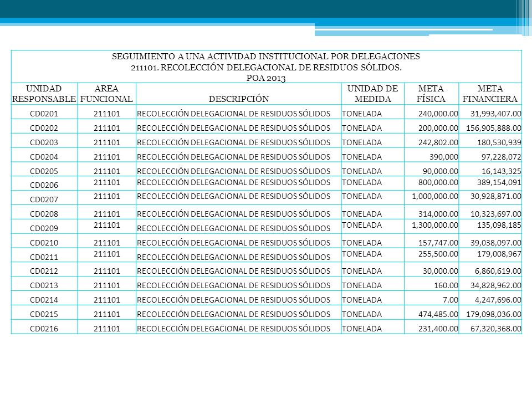This screenshot has width=532, height=399.
Task: Select meta financiera value 180,530,939
Action: [x=499, y=142]
